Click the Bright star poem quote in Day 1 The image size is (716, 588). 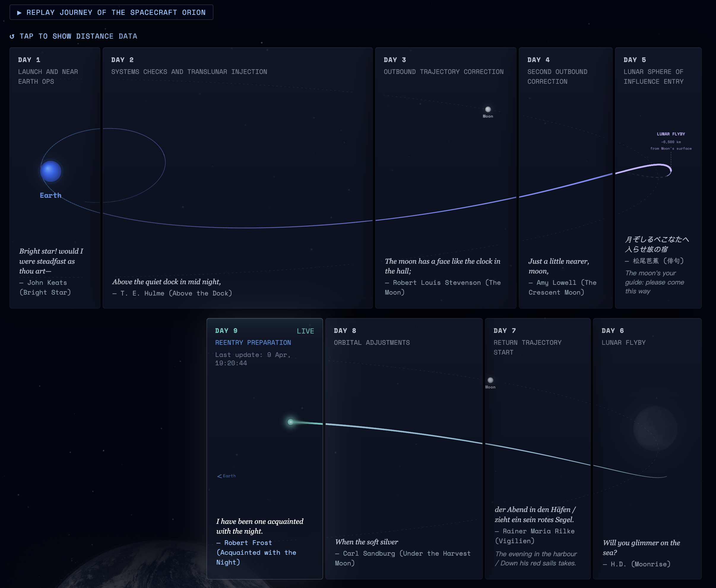51,261
